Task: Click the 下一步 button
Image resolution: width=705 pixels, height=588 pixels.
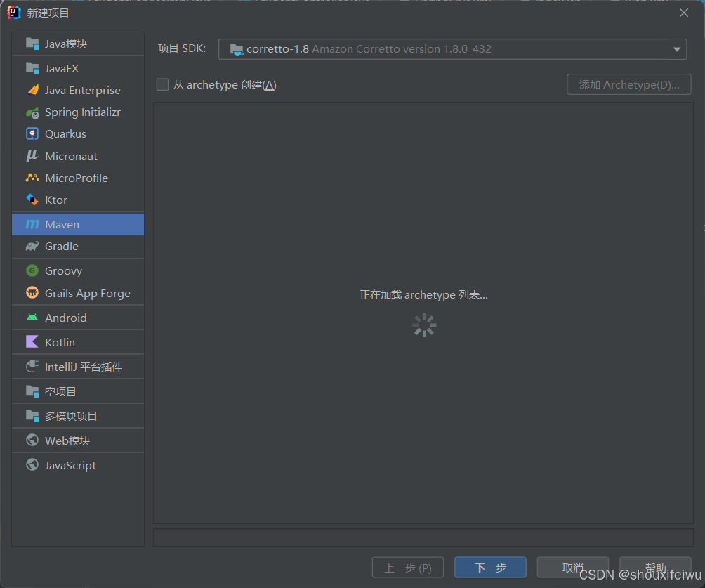Action: [x=490, y=568]
